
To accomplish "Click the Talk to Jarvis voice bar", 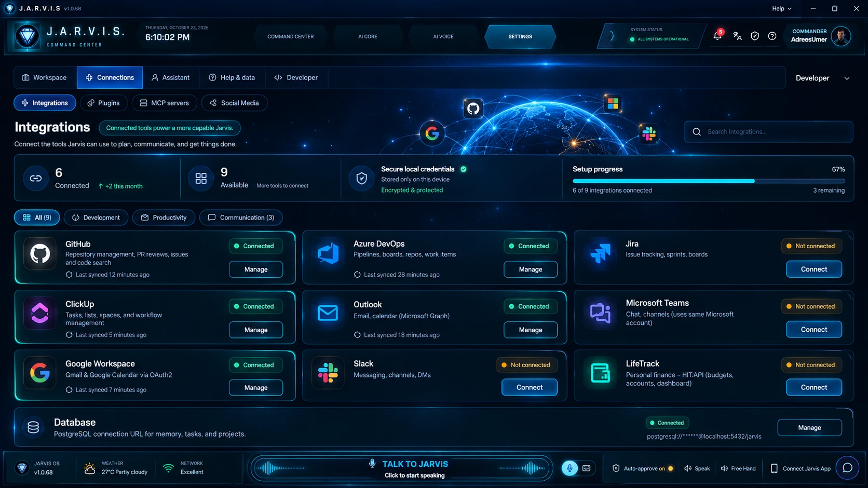I will click(402, 468).
